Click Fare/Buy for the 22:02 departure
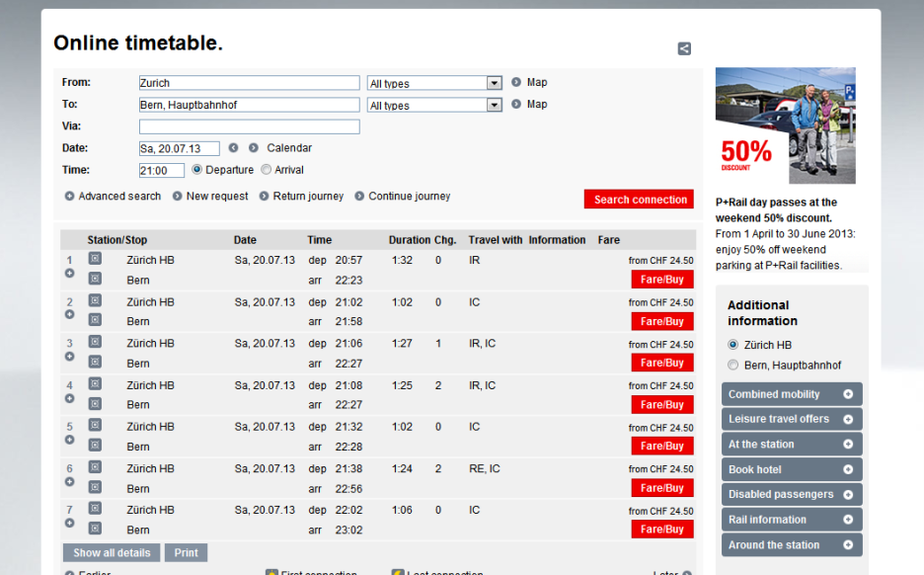Image resolution: width=924 pixels, height=575 pixels. 662,529
